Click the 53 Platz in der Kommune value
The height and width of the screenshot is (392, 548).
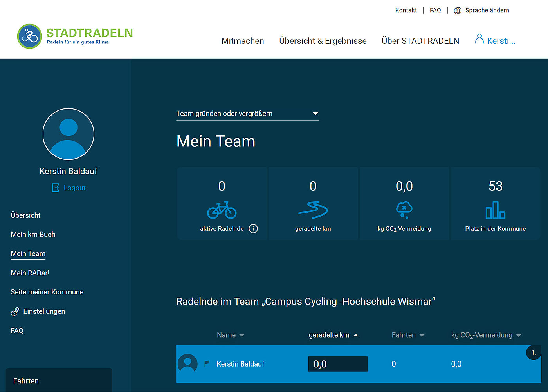[496, 186]
